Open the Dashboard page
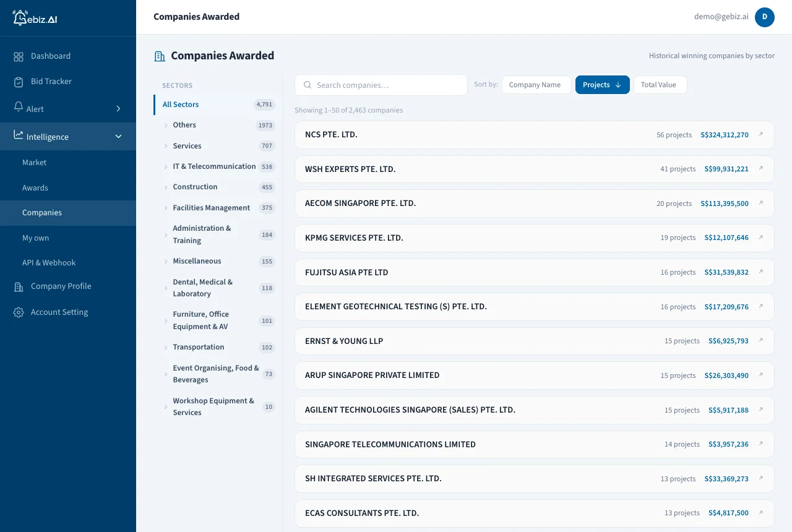The image size is (792, 532). pyautogui.click(x=68, y=56)
